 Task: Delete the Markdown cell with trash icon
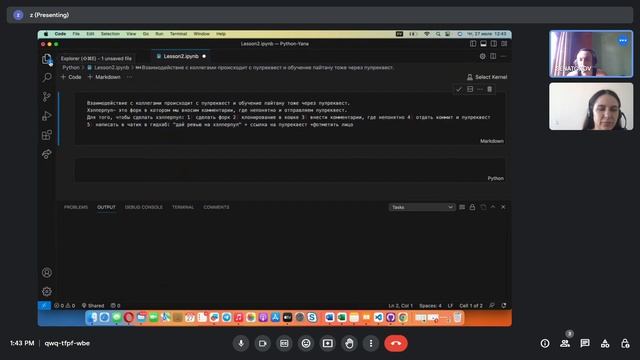click(x=489, y=89)
